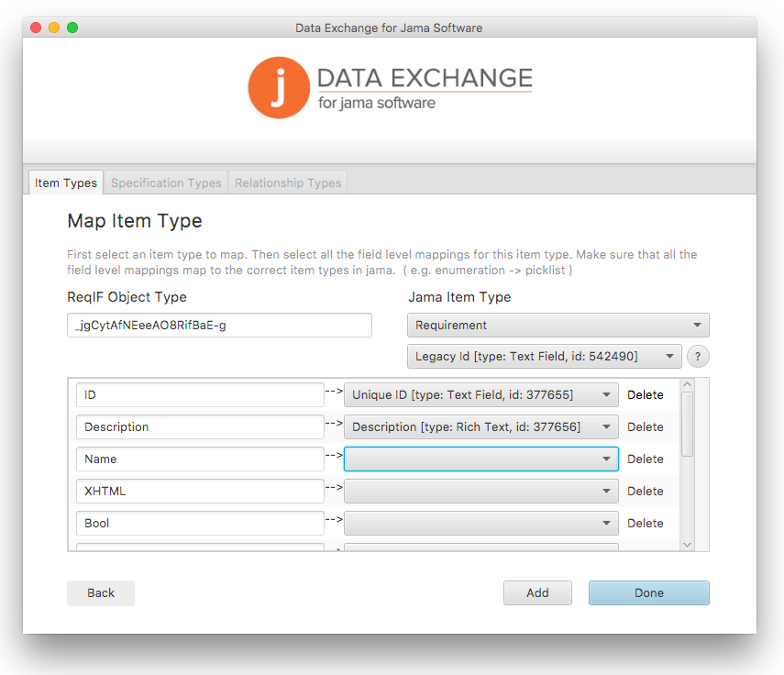Image resolution: width=784 pixels, height=675 pixels.
Task: Delete the Description mapping row
Action: (x=645, y=427)
